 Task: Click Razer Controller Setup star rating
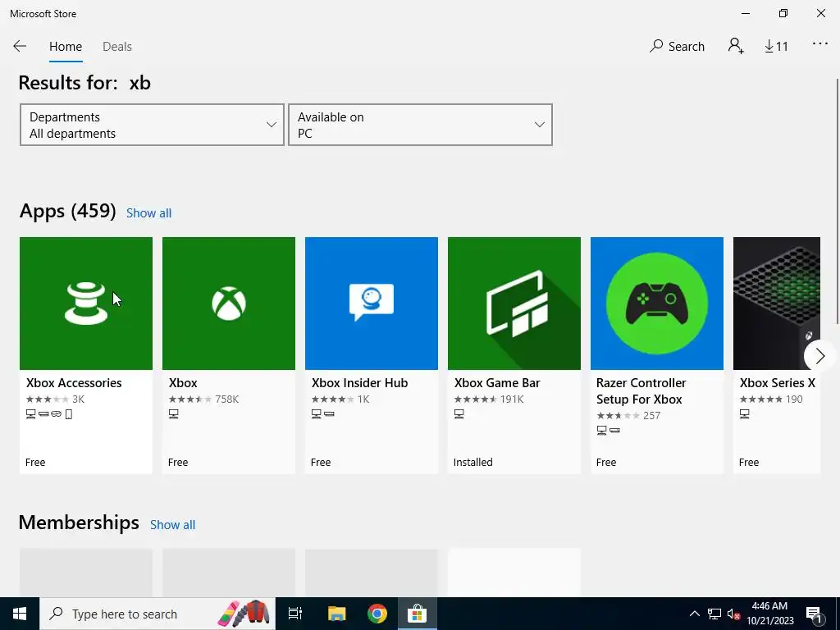(619, 415)
